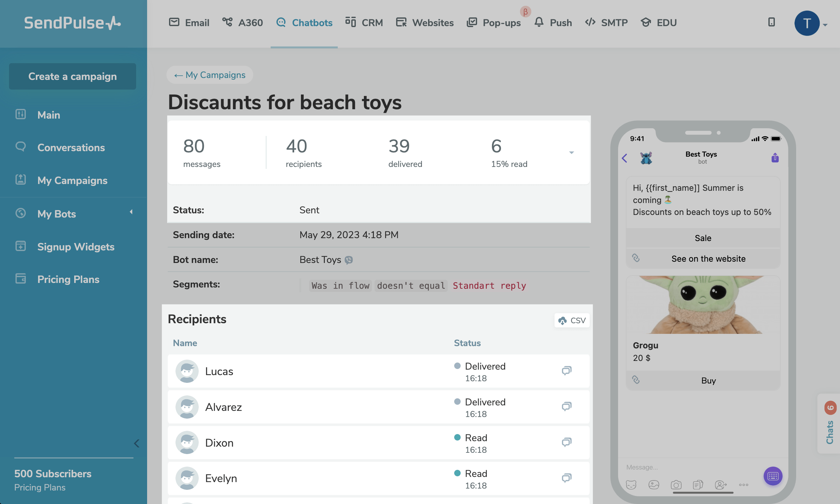Click camera icon in phone message bar
Screen dimensions: 840x504
pos(676,485)
